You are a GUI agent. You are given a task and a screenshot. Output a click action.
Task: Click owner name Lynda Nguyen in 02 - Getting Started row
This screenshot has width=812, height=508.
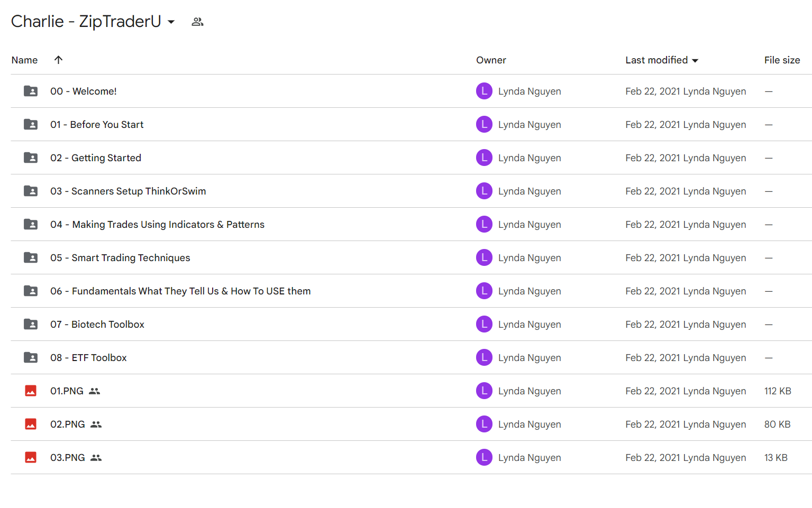(530, 158)
